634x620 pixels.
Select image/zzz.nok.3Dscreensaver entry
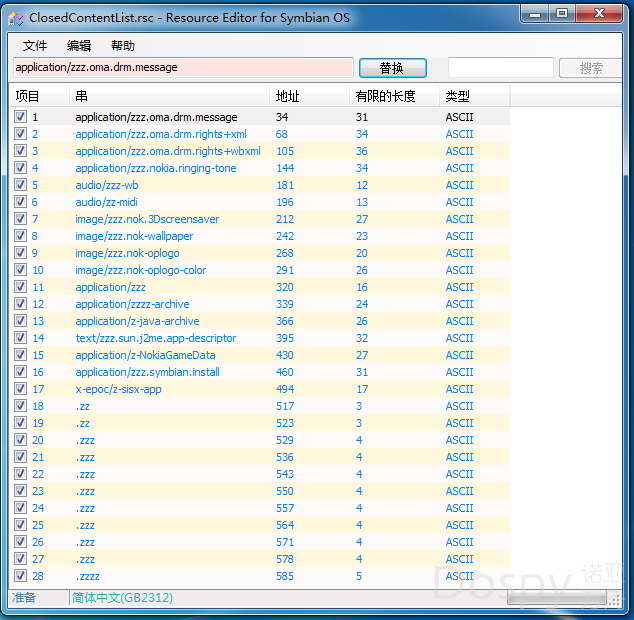tap(147, 219)
